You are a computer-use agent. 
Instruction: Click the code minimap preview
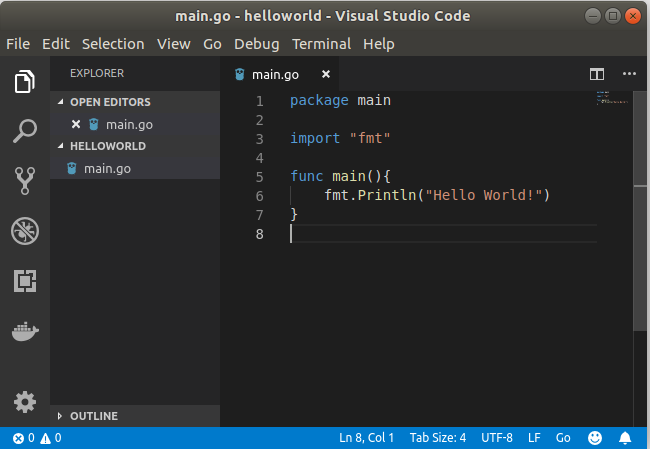pos(612,97)
